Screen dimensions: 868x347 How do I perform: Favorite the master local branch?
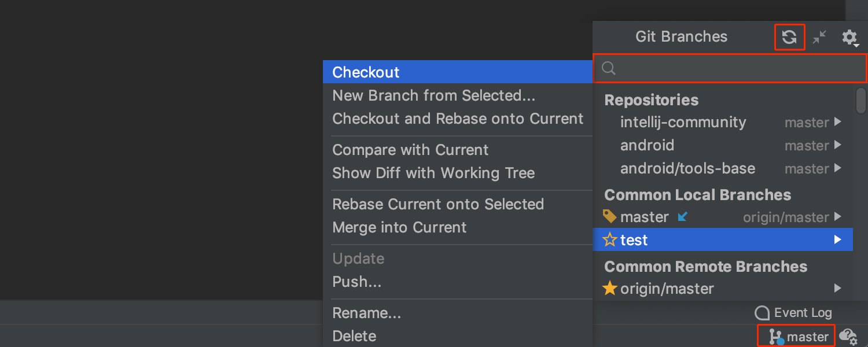pos(609,217)
